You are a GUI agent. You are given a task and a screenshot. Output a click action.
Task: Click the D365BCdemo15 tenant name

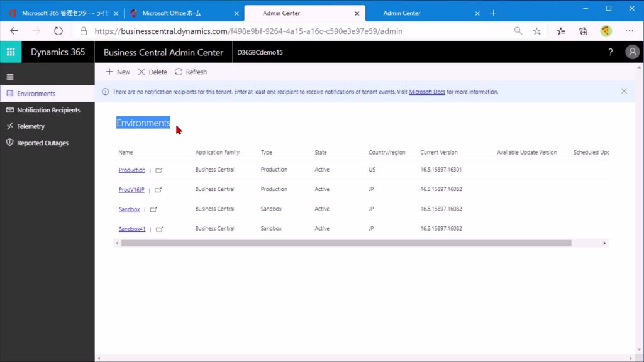(x=260, y=52)
